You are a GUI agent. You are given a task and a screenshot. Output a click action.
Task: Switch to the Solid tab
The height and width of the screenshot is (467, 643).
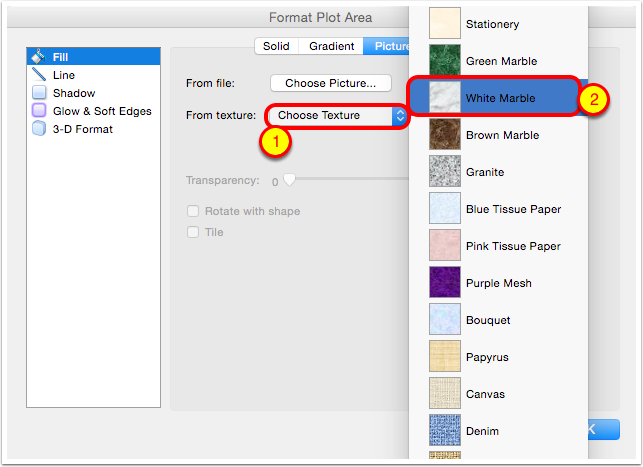click(x=276, y=46)
